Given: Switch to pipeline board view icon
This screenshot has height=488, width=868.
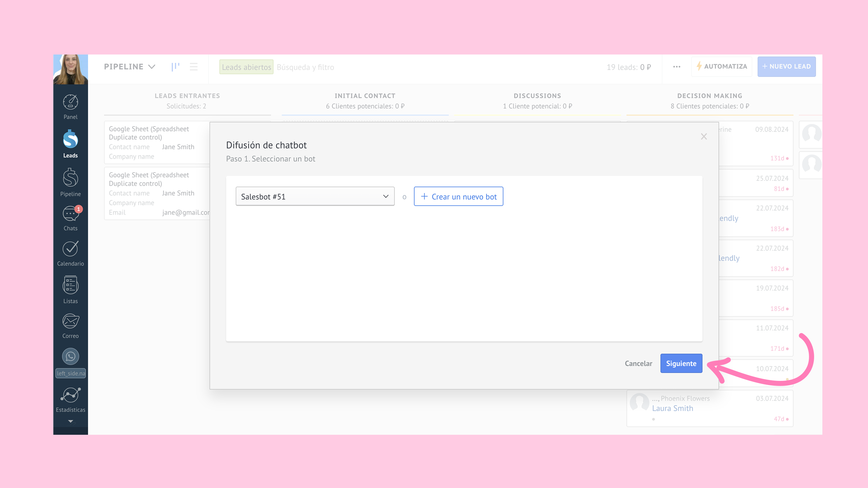Looking at the screenshot, I should [175, 67].
